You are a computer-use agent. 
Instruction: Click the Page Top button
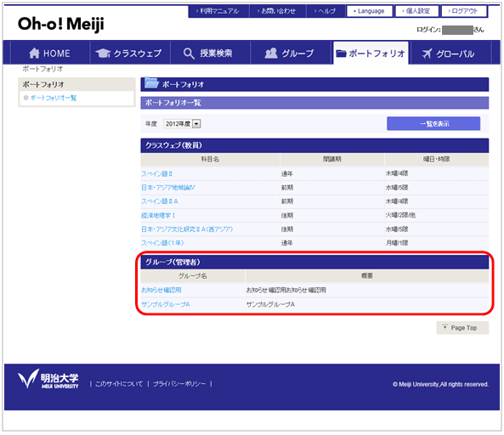[x=462, y=328]
